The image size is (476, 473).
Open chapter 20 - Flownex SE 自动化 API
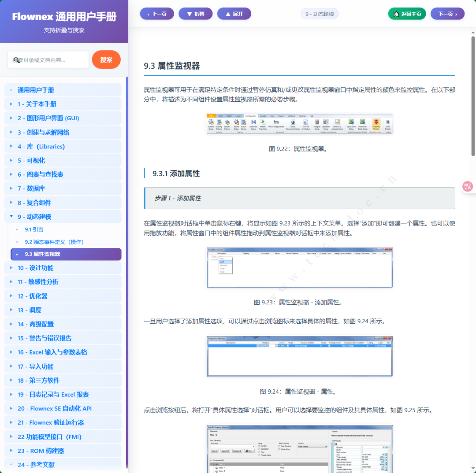(x=63, y=408)
